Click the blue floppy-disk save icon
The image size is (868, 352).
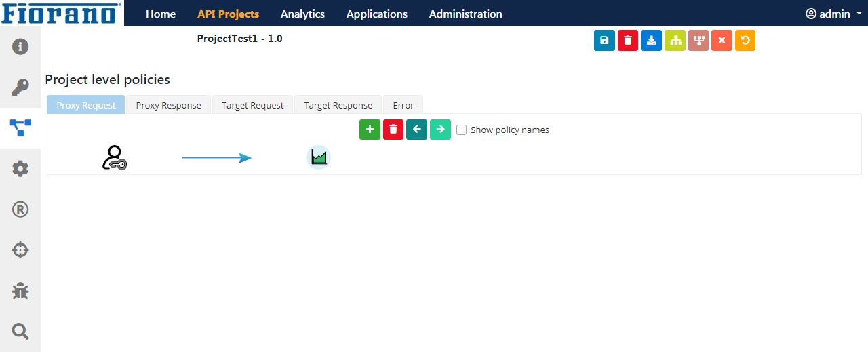604,41
